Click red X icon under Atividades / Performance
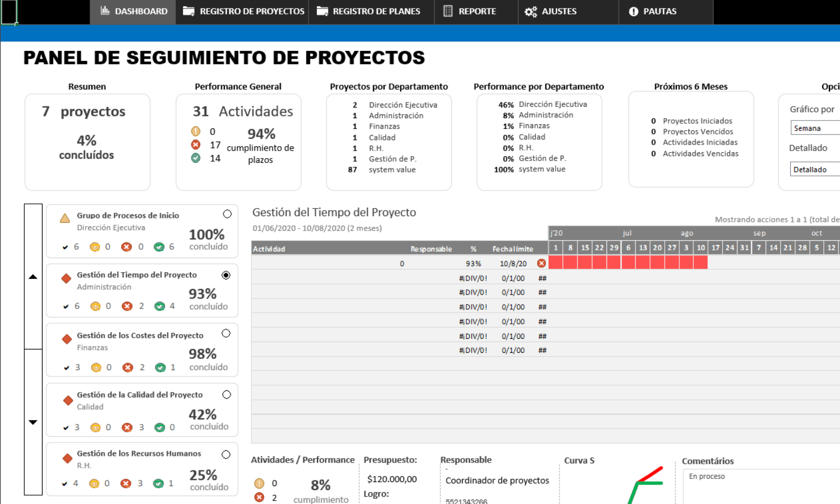Screen dimensions: 840x504 [x=259, y=497]
